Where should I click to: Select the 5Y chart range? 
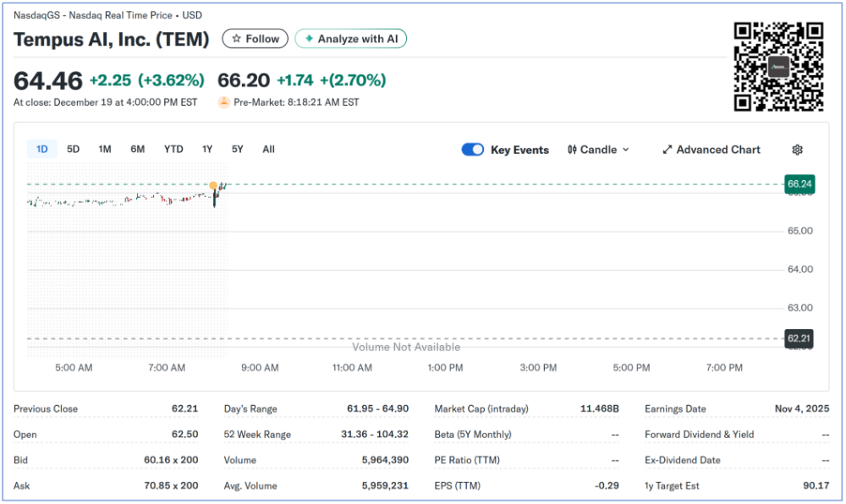point(238,150)
